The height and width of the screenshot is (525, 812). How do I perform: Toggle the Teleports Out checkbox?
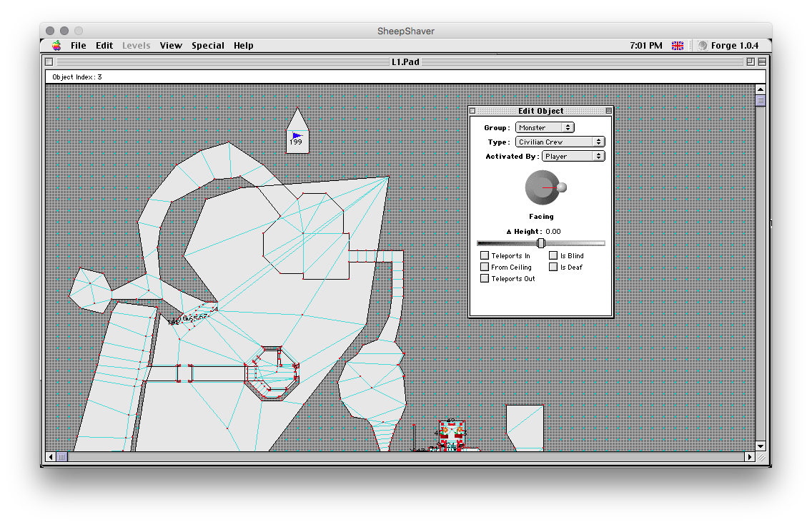point(485,278)
